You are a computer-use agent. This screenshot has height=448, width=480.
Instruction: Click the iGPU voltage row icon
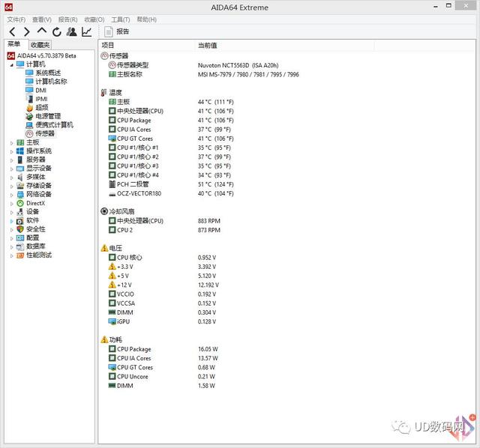pyautogui.click(x=112, y=321)
